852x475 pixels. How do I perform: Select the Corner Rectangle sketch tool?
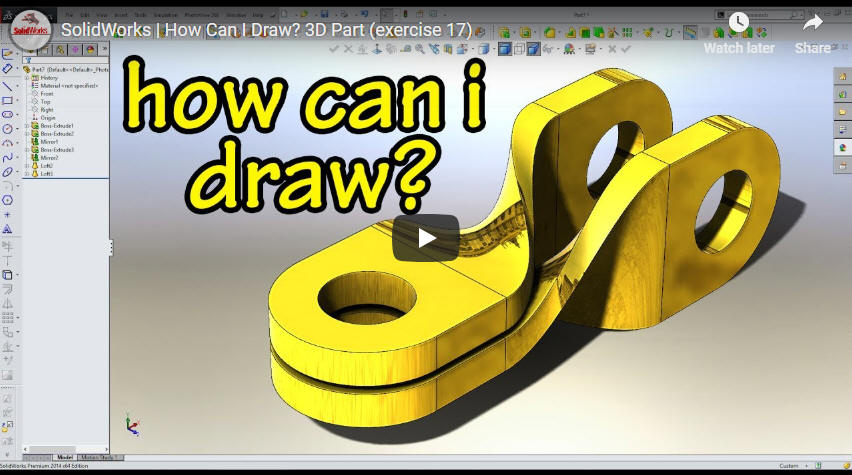[7, 101]
